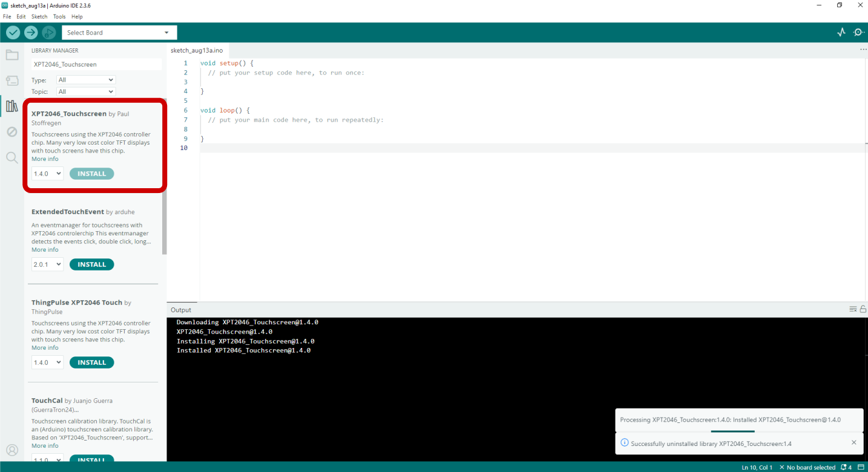Start debugging with the toolbar debug icon
Image resolution: width=868 pixels, height=472 pixels.
[x=49, y=33]
